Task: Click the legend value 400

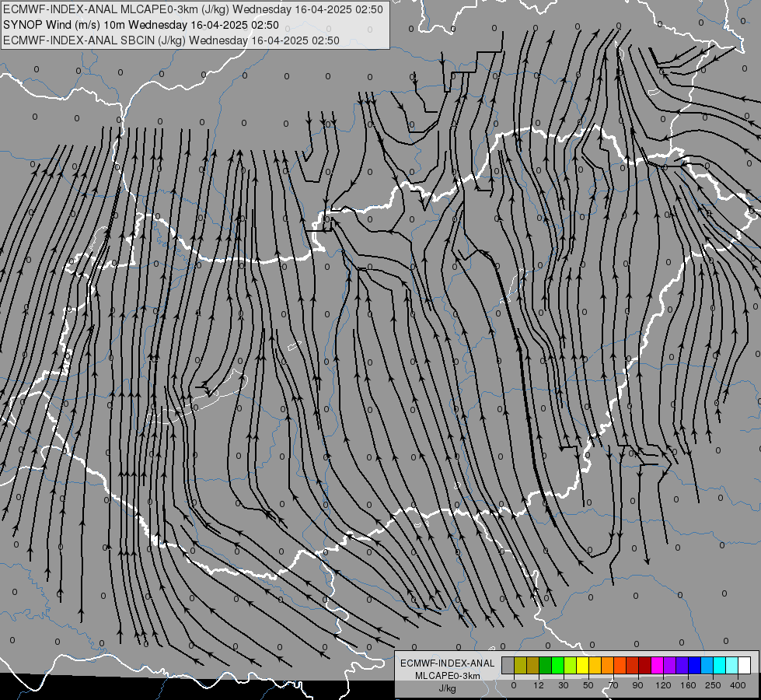Action: [738, 685]
